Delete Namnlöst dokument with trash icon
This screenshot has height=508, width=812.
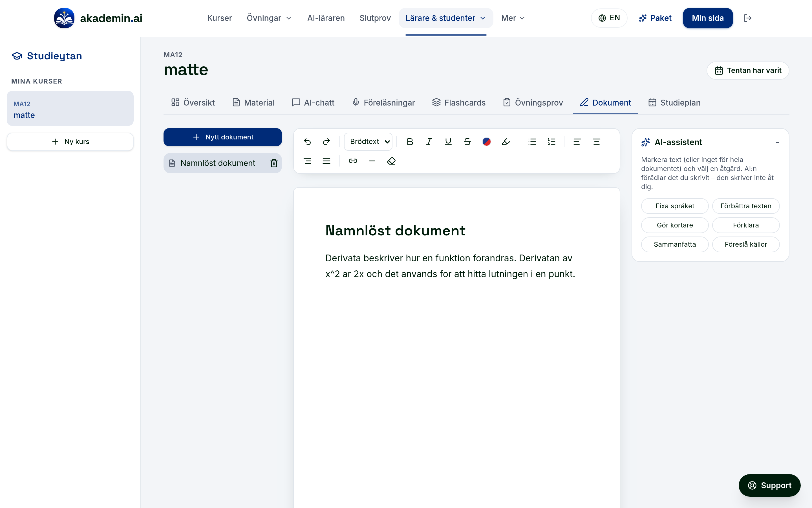click(x=274, y=163)
